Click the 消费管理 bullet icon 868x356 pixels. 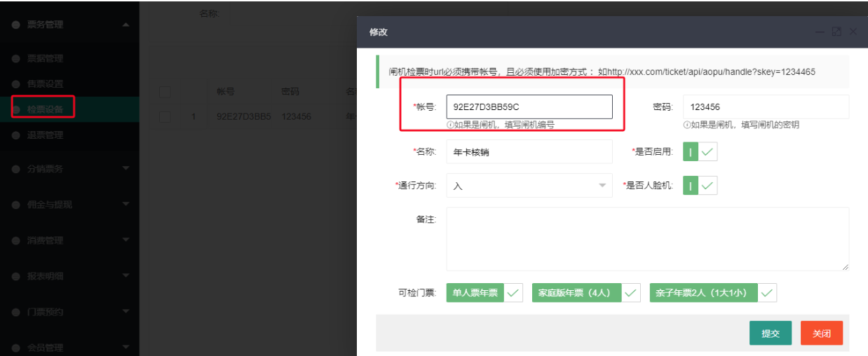click(x=15, y=240)
